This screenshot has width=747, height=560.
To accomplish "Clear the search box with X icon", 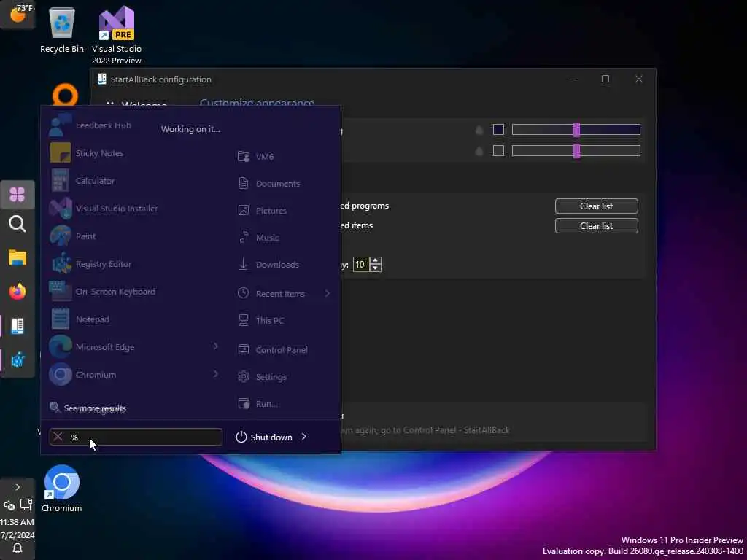I will pyautogui.click(x=58, y=437).
